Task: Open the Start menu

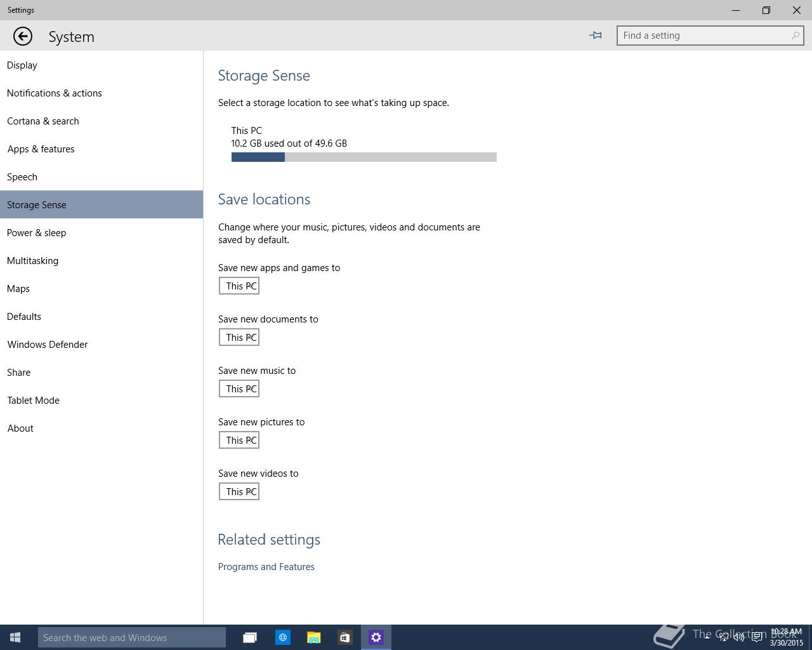Action: (x=15, y=637)
